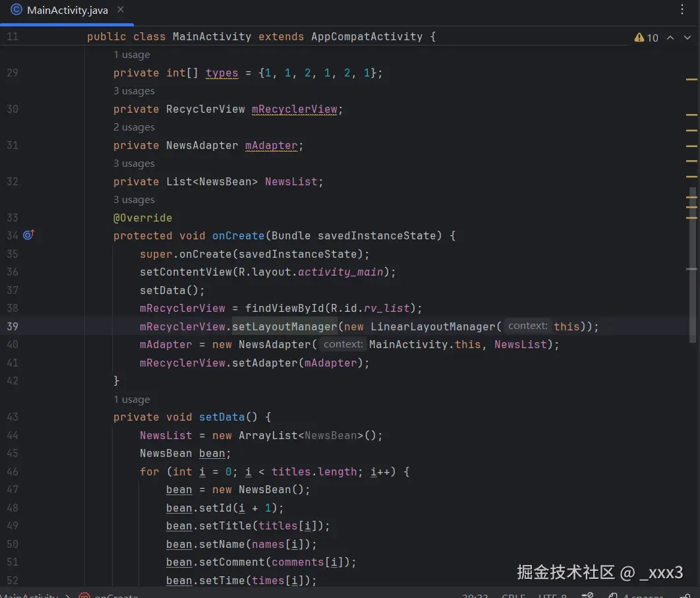The image size is (700, 598).
Task: Click the onCreate method name
Action: point(239,236)
